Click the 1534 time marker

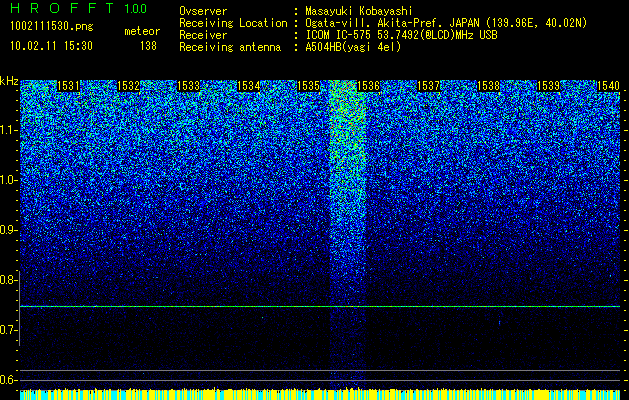248,86
